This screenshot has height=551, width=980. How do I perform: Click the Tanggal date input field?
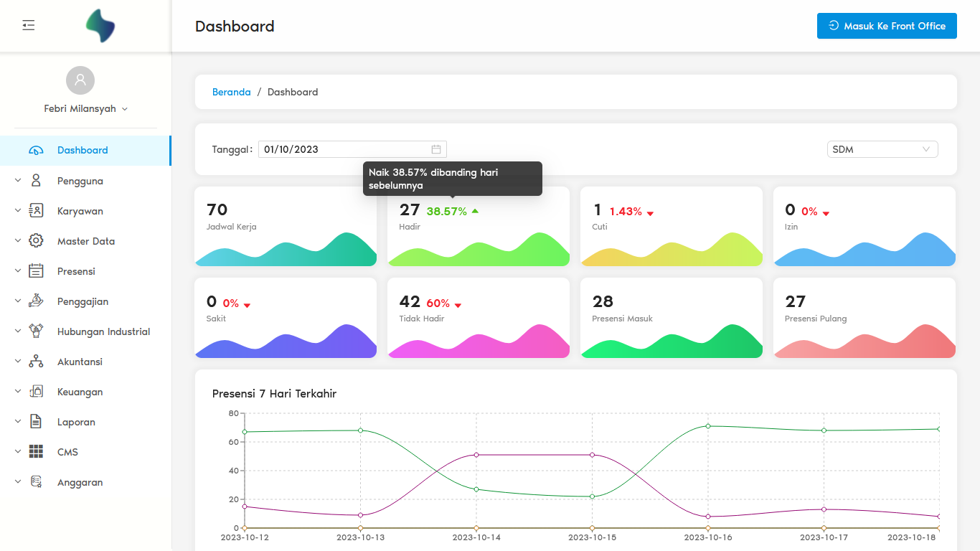click(x=352, y=149)
